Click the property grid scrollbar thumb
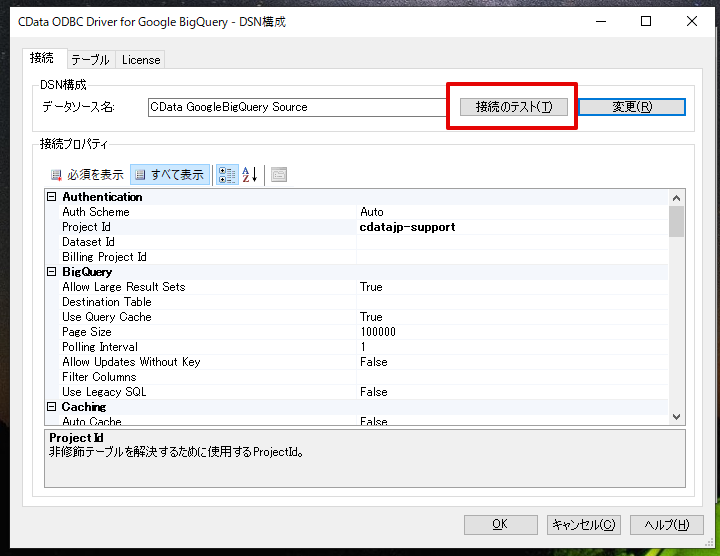 point(676,222)
